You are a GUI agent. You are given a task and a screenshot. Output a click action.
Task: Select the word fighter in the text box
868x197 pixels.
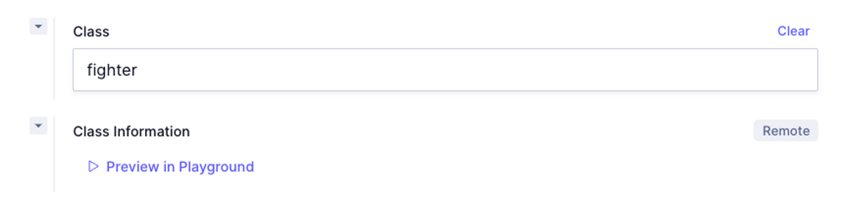click(x=112, y=70)
